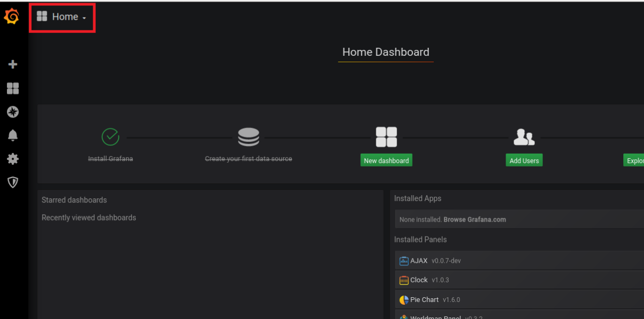Click the dashboard grid icon beside Home
This screenshot has height=319, width=644.
coord(42,16)
